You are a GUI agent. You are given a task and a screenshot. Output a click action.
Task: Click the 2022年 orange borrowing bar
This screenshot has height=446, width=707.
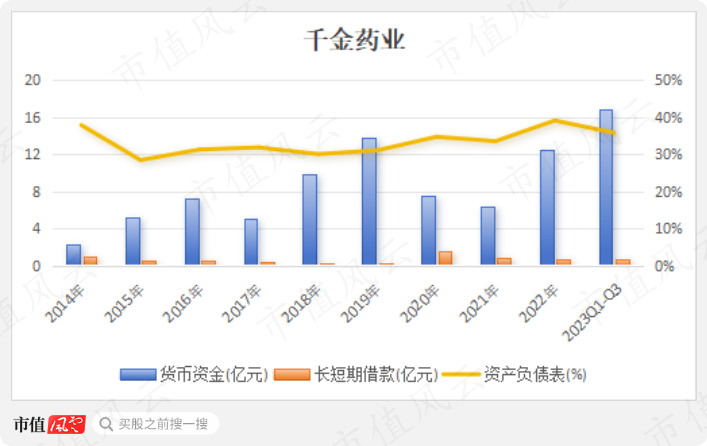coord(564,262)
